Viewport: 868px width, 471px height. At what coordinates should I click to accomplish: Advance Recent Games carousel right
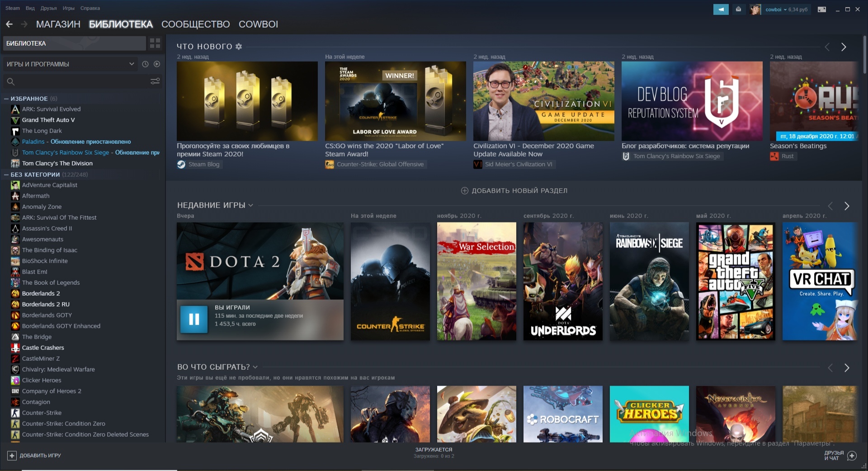click(x=847, y=206)
